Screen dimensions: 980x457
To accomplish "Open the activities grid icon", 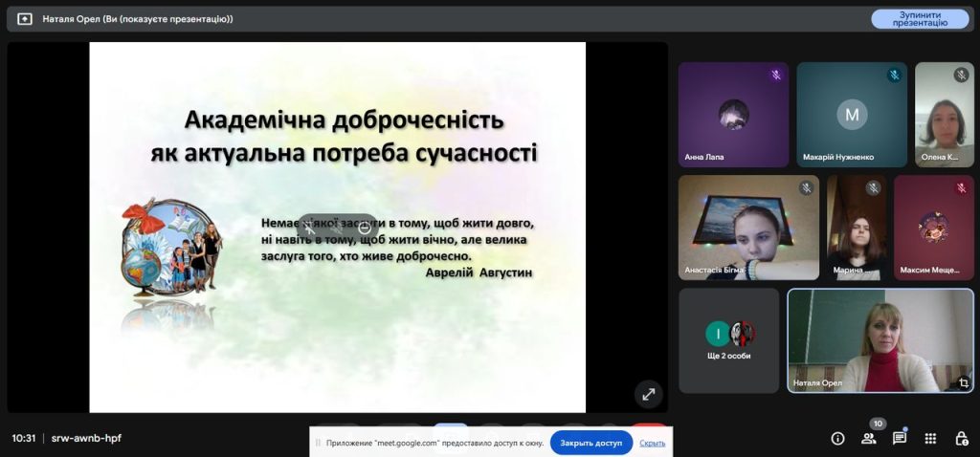I will click(930, 438).
